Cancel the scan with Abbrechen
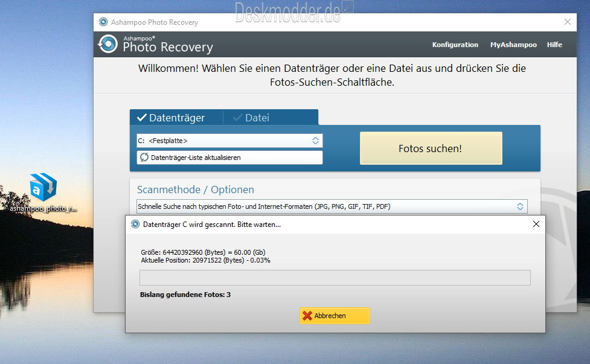 click(x=335, y=316)
